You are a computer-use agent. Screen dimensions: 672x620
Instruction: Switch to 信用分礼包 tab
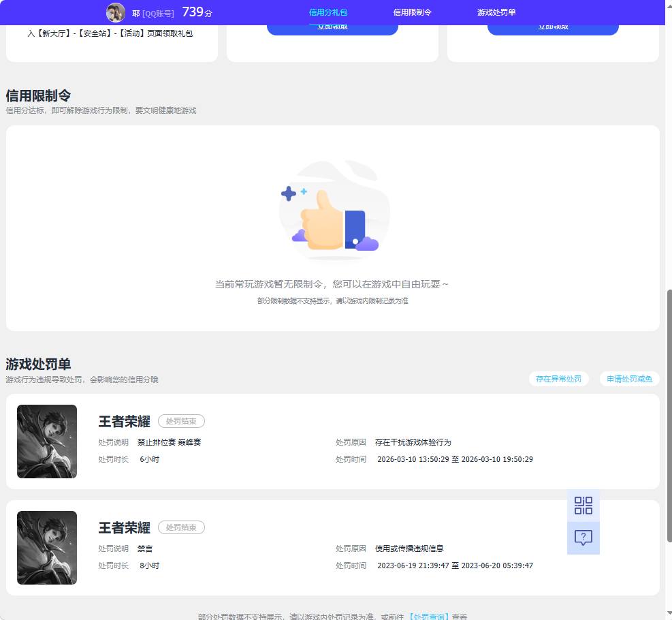pos(328,12)
